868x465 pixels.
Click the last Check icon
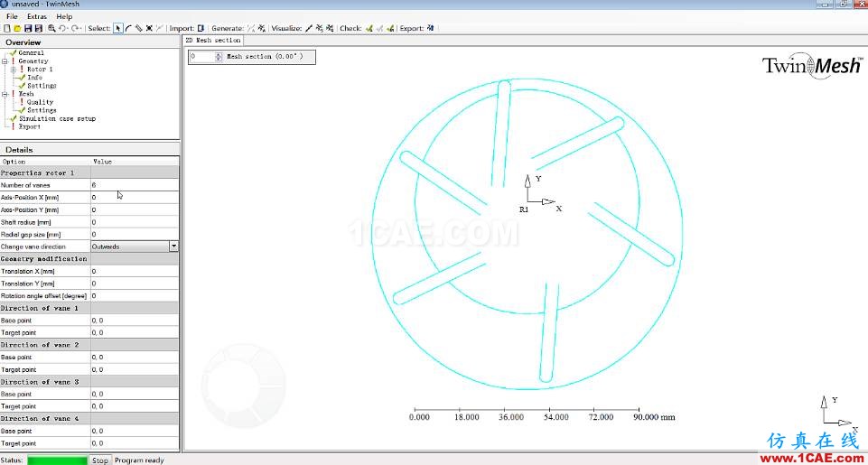389,28
